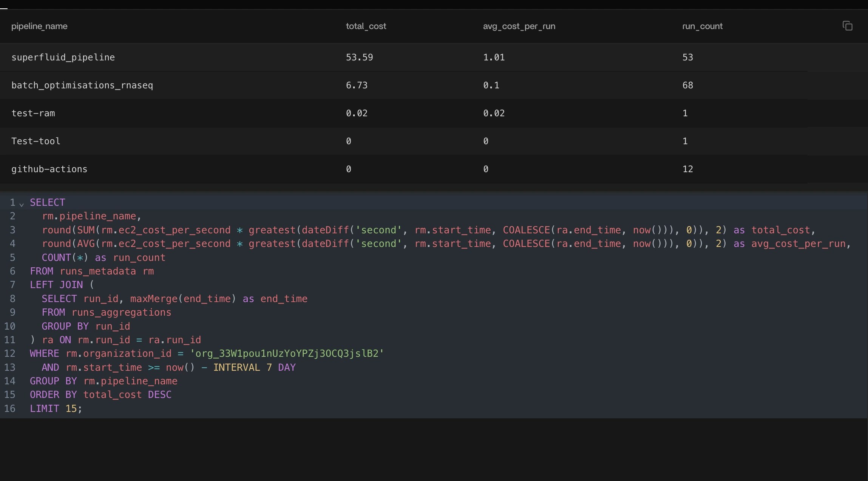Click the pipeline_name column header

39,26
